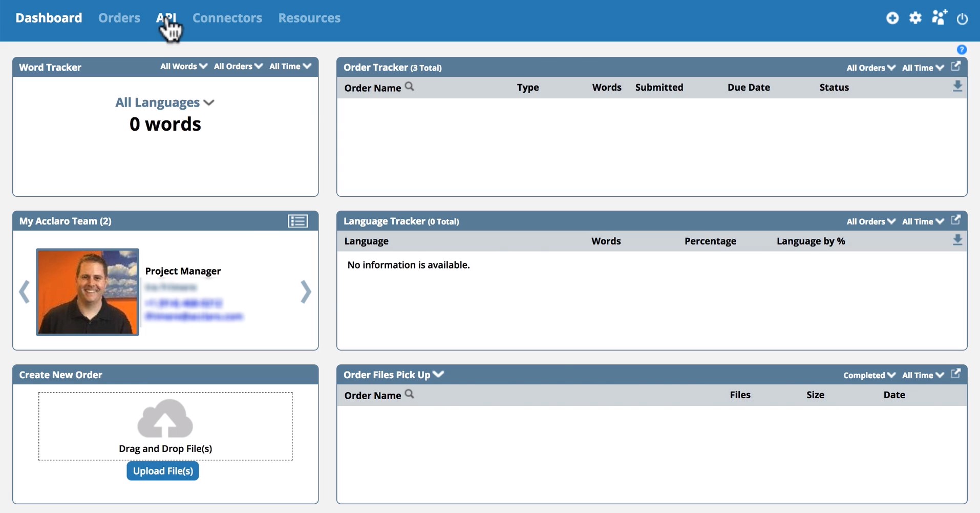980x513 pixels.
Task: Download Language Tracker data with download icon
Action: (x=957, y=240)
